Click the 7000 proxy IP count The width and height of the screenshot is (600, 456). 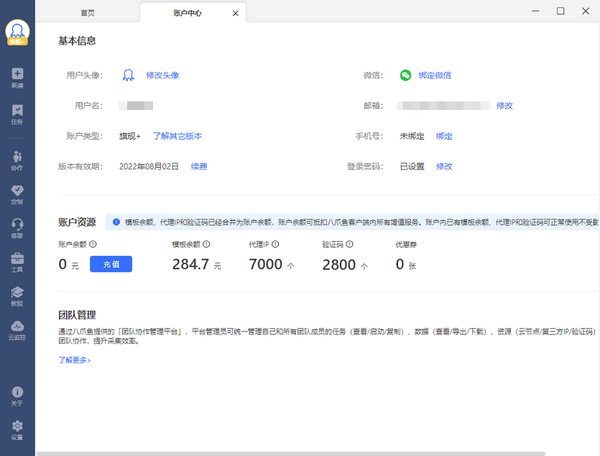[x=266, y=264]
